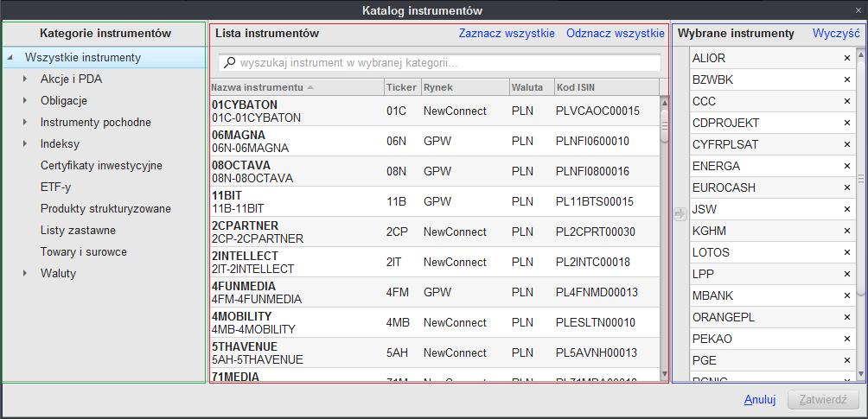Remove ENERGA from selected list
The image size is (868, 419).
point(846,166)
